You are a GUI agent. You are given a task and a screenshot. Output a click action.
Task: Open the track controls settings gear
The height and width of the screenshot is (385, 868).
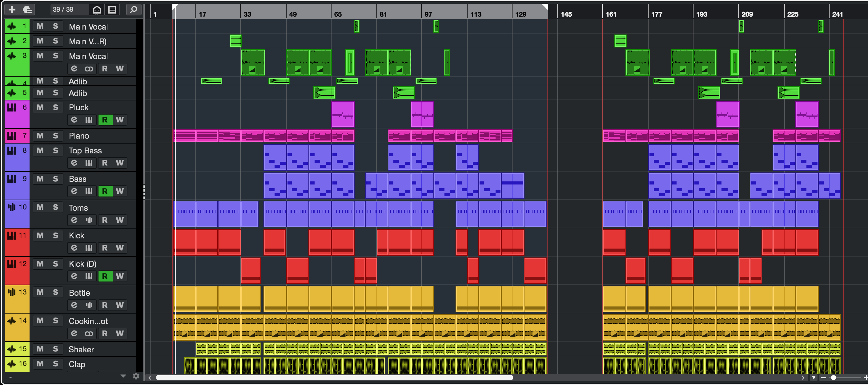coord(136,376)
